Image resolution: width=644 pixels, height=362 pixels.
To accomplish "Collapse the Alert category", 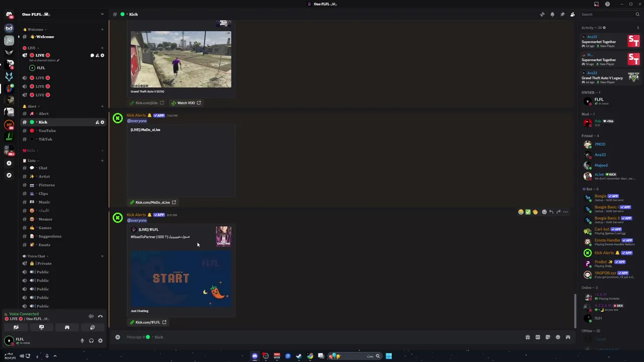I will pyautogui.click(x=31, y=106).
